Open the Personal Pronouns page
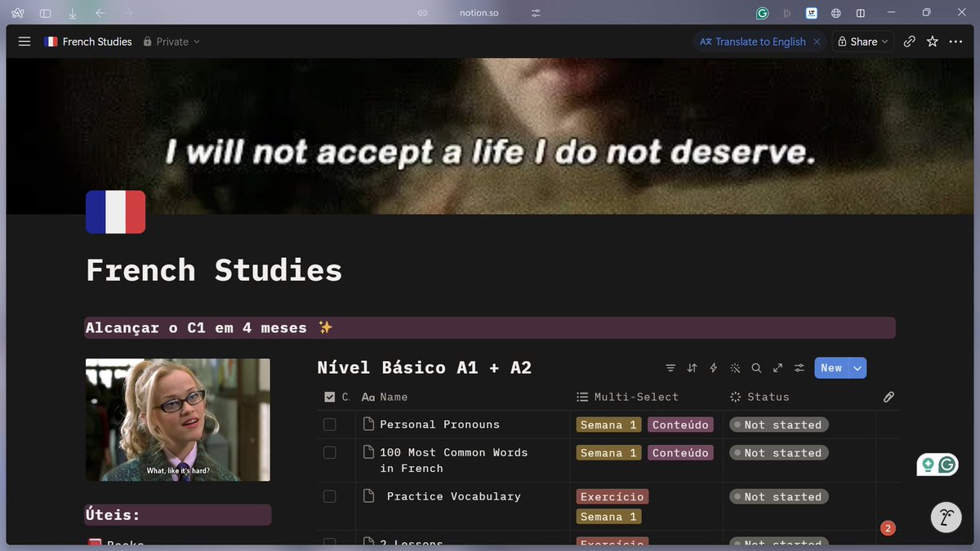Image resolution: width=980 pixels, height=551 pixels. click(439, 424)
